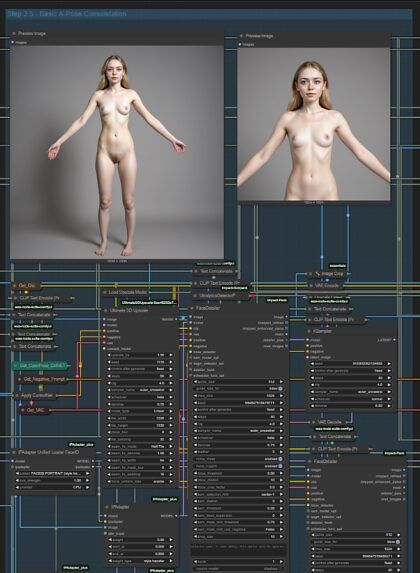Viewport: 420px width, 573px height.
Task: Increase KSampler steps with its right arrow
Action: [x=388, y=378]
